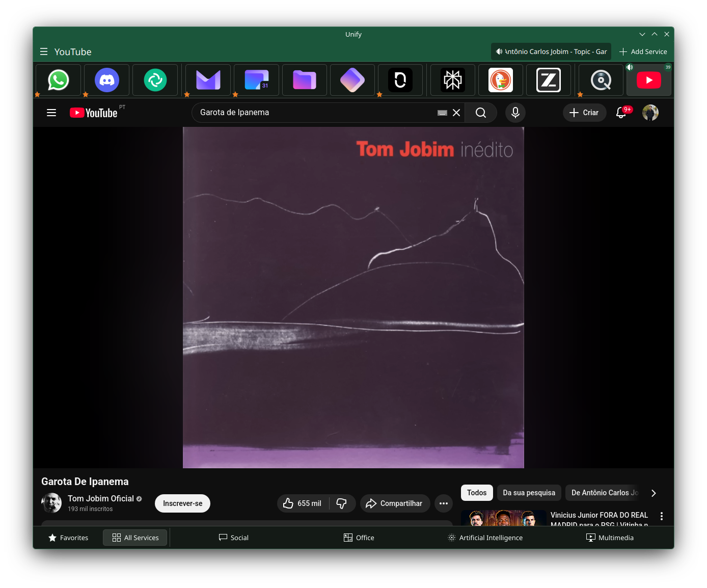Open the Discord service
The image size is (707, 588).
(107, 80)
